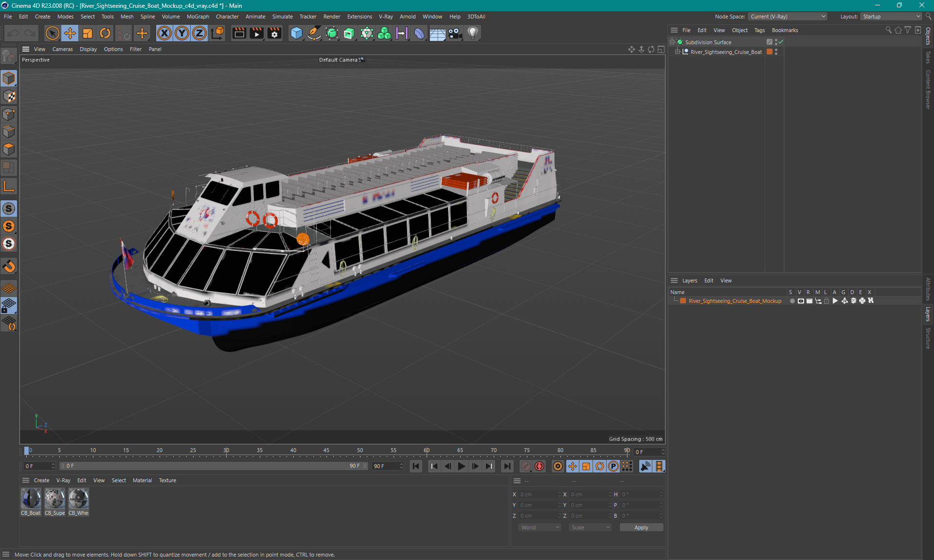Open the V-Ray menu in main menubar
The height and width of the screenshot is (560, 934).
(386, 17)
